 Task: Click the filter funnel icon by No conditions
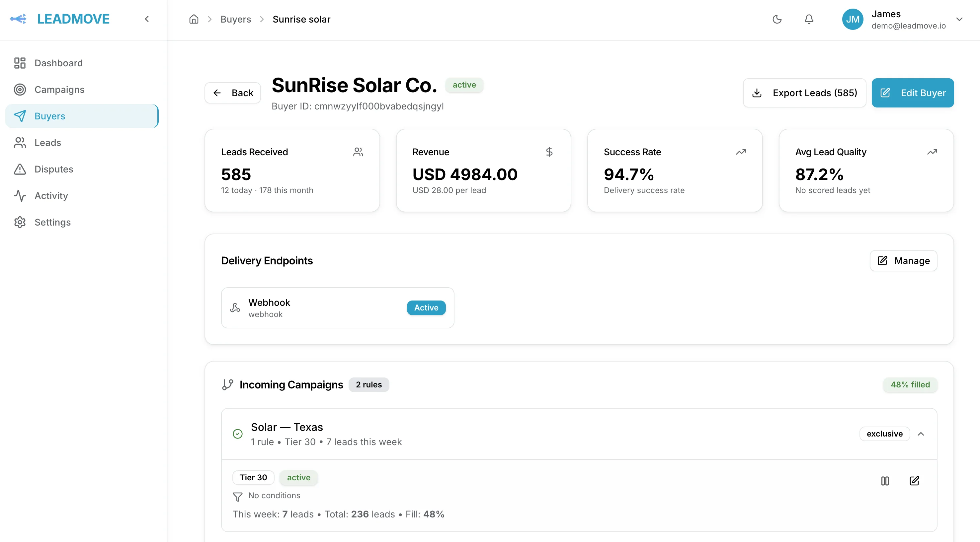point(237,497)
